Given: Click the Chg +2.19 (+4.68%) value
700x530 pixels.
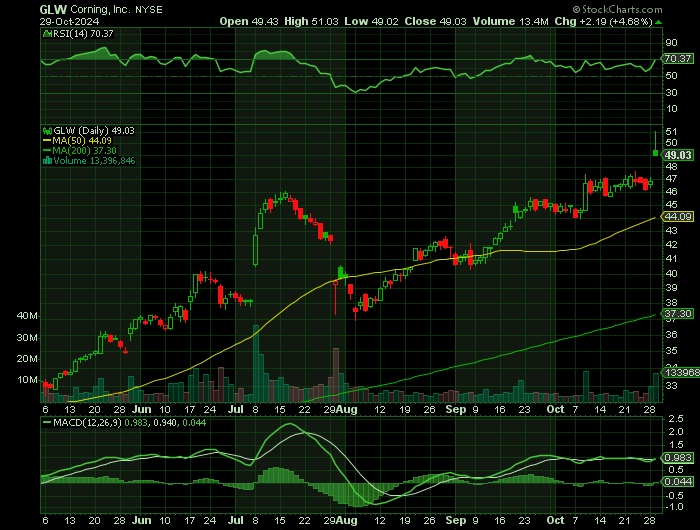Looking at the screenshot, I should [604, 21].
